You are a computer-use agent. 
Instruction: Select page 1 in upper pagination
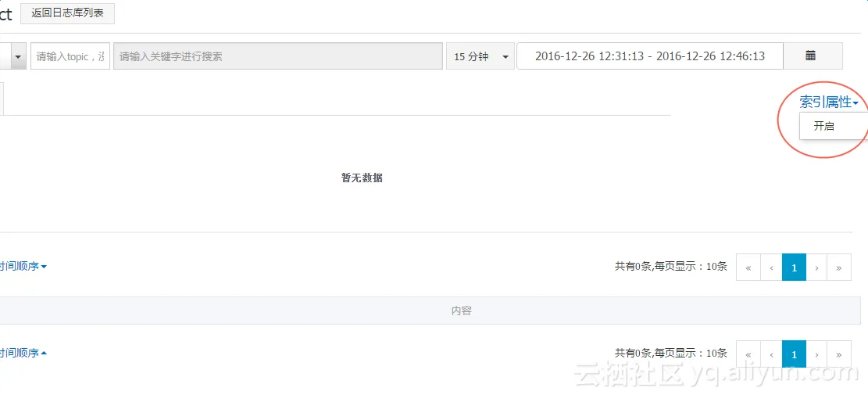tap(794, 268)
